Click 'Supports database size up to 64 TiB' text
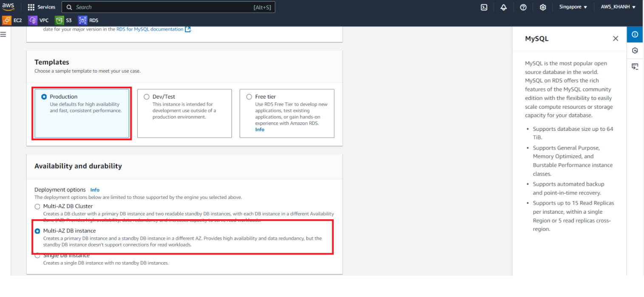 tap(573, 133)
